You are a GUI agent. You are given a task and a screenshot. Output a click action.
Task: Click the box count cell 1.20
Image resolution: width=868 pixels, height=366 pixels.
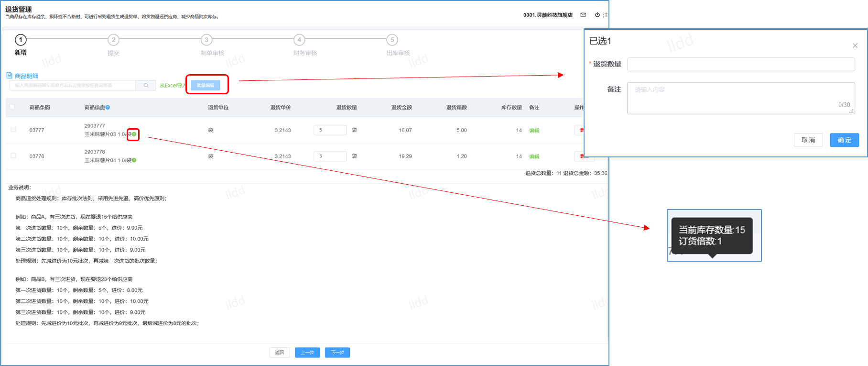(x=462, y=156)
